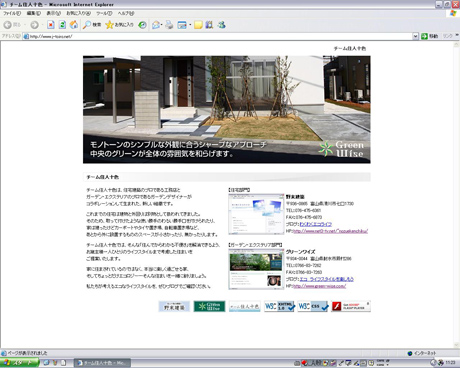The width and height of the screenshot is (460, 368).
Task: Follow the nozuekenchiku HP link
Action: [330, 231]
